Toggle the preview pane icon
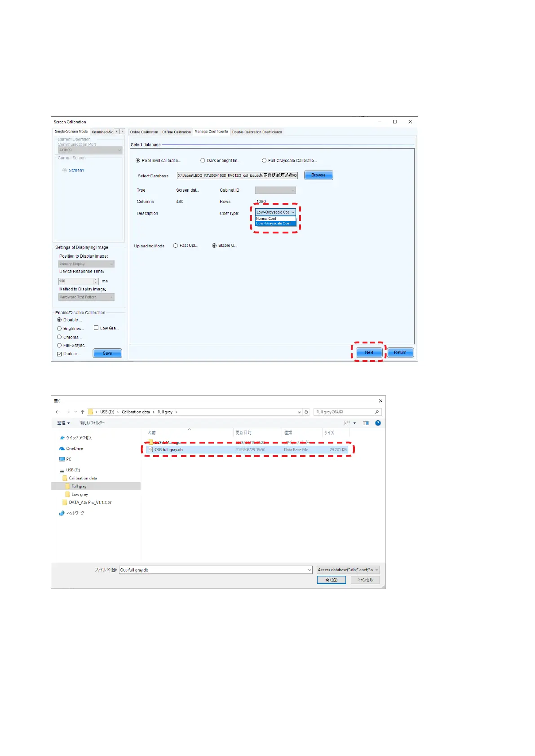This screenshot has width=535, height=756. pyautogui.click(x=366, y=423)
